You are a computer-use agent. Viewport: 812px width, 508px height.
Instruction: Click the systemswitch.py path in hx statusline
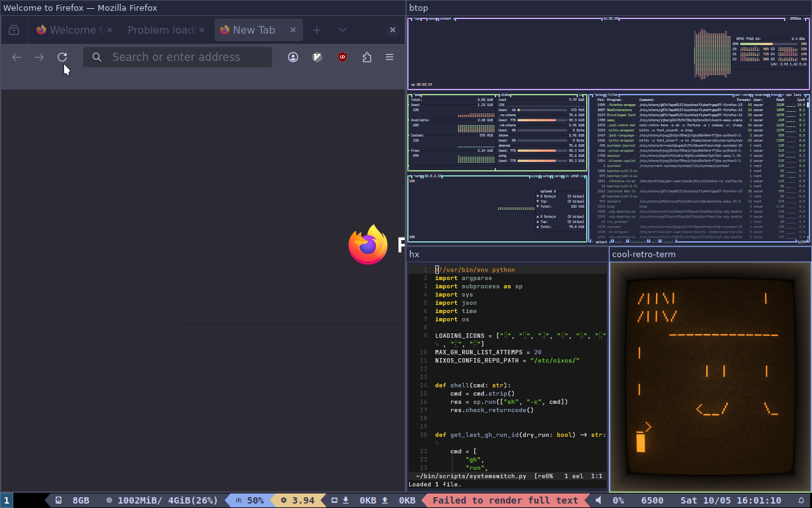coord(471,476)
